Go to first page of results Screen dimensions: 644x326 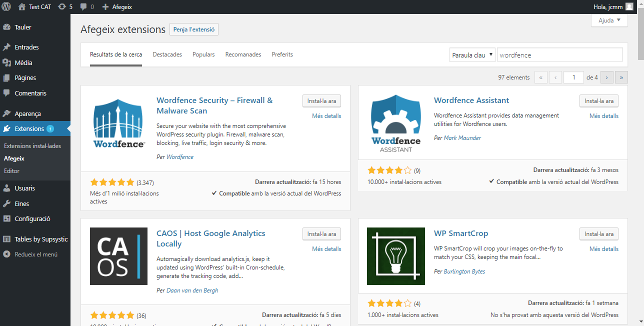coord(541,77)
